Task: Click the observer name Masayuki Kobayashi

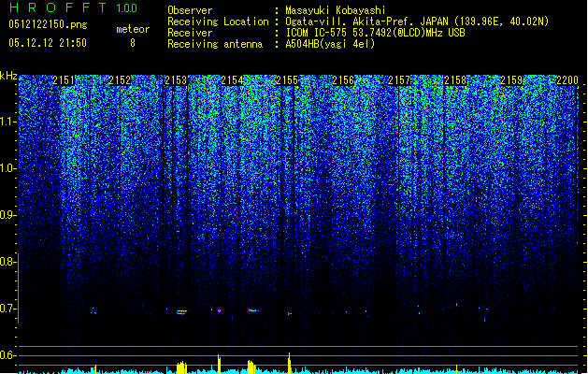Action: click(x=336, y=10)
